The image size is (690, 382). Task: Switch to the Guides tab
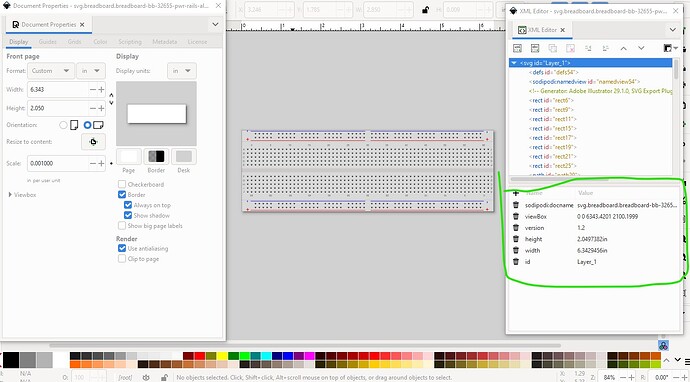[48, 42]
